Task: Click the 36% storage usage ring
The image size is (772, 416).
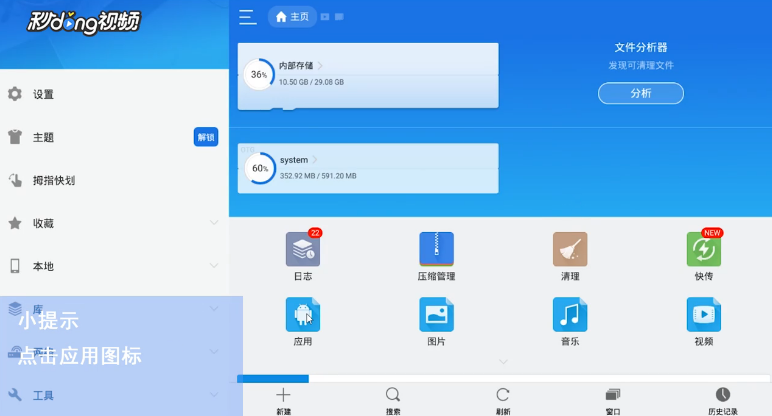Action: pos(259,74)
